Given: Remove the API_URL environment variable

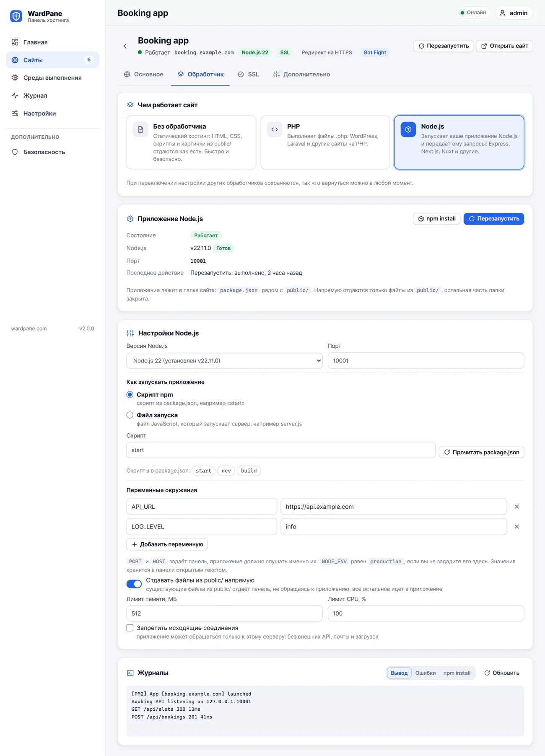Looking at the screenshot, I should 517,507.
